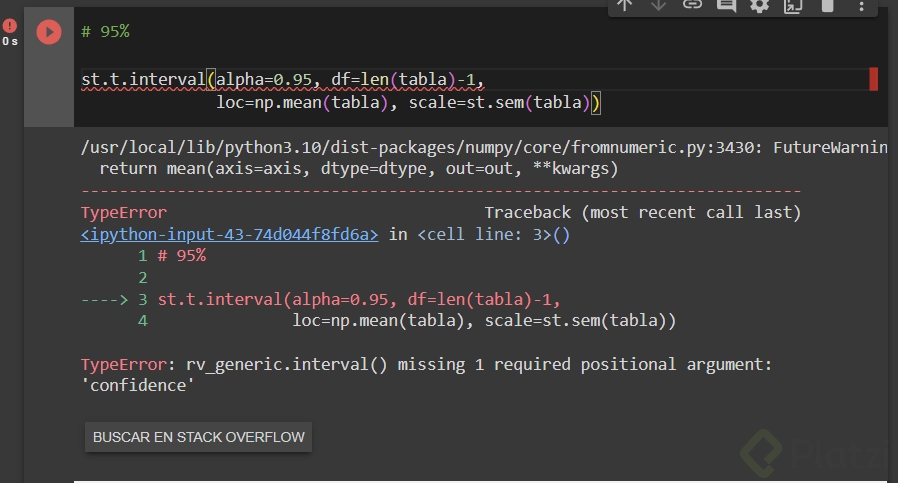Open the cell's three-dot more menu
The image size is (898, 483).
(861, 5)
